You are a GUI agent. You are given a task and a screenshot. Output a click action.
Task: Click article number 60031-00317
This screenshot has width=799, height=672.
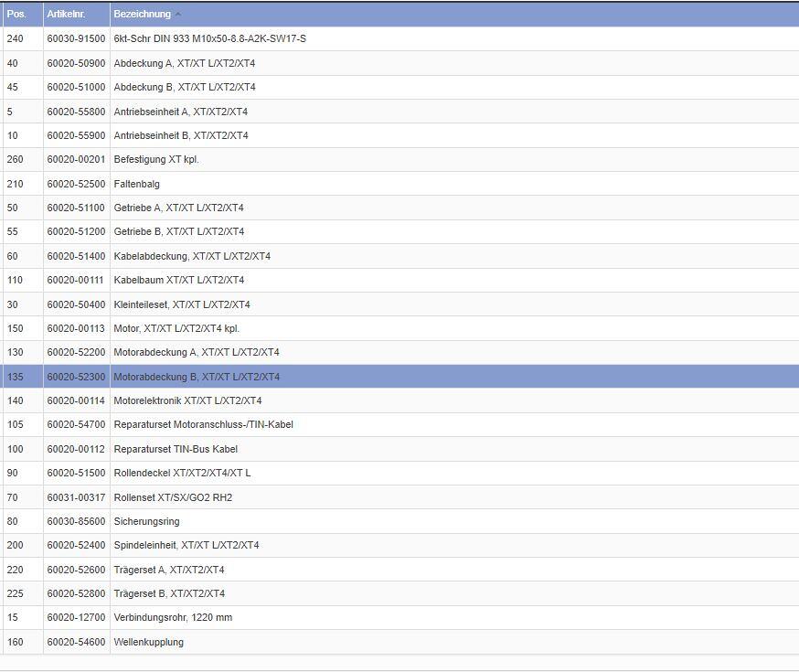[76, 497]
